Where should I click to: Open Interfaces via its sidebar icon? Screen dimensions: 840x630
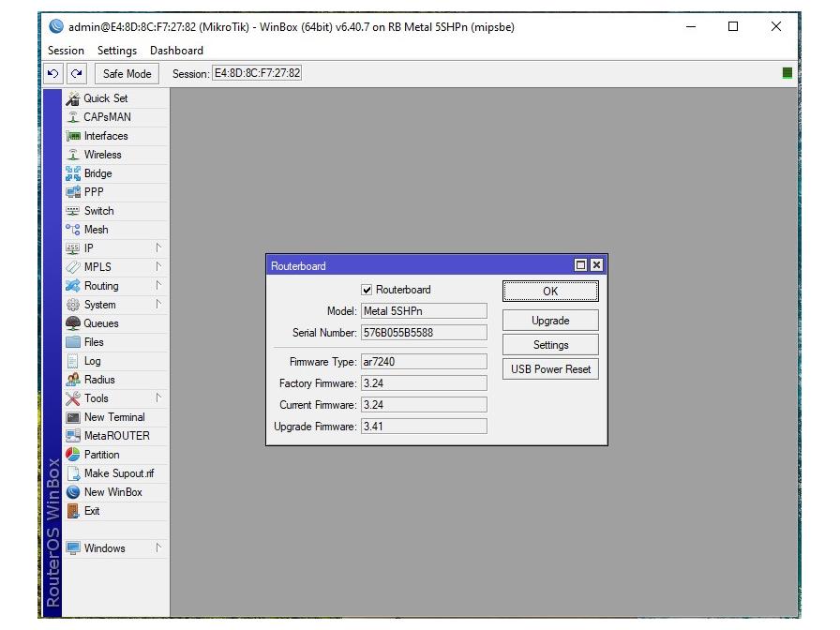pyautogui.click(x=73, y=136)
